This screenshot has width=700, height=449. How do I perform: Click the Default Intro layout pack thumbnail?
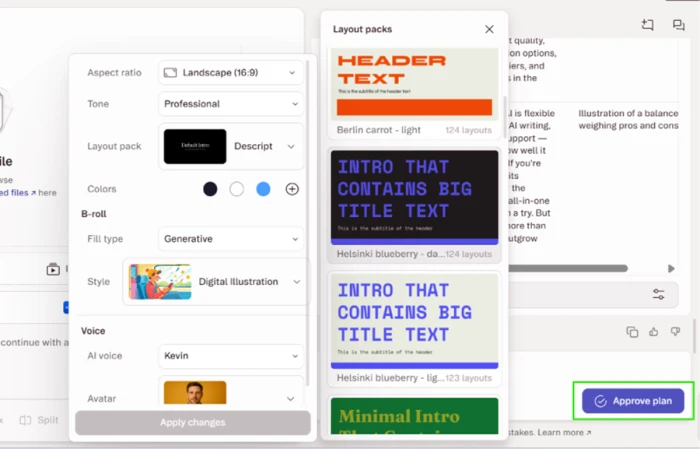[x=195, y=146]
